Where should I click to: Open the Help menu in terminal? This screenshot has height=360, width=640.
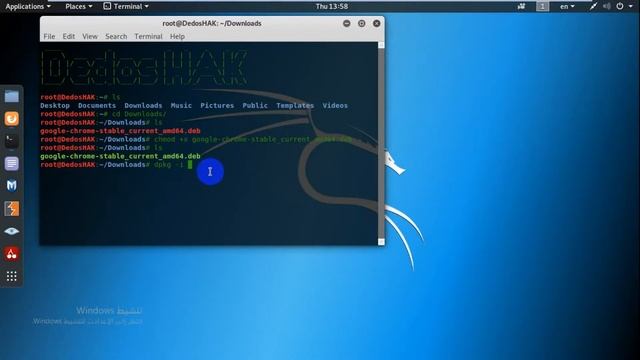(177, 36)
